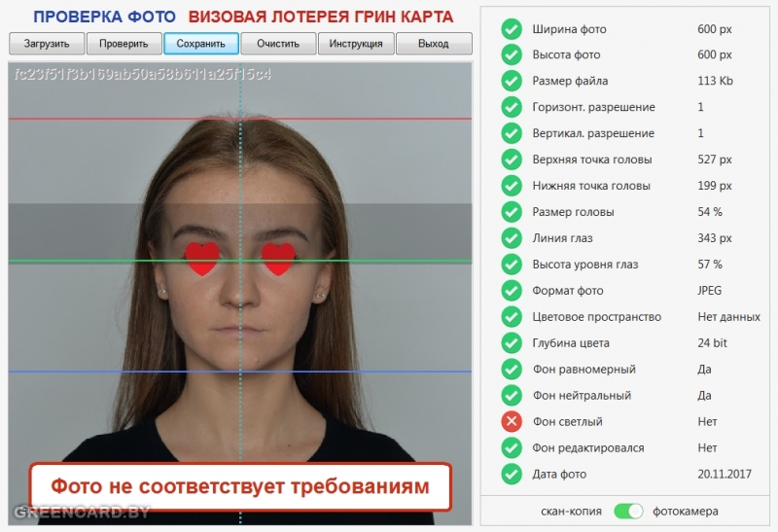The width and height of the screenshot is (778, 532).
Task: Click the check icon for Фон нейтральный
Action: [x=512, y=396]
